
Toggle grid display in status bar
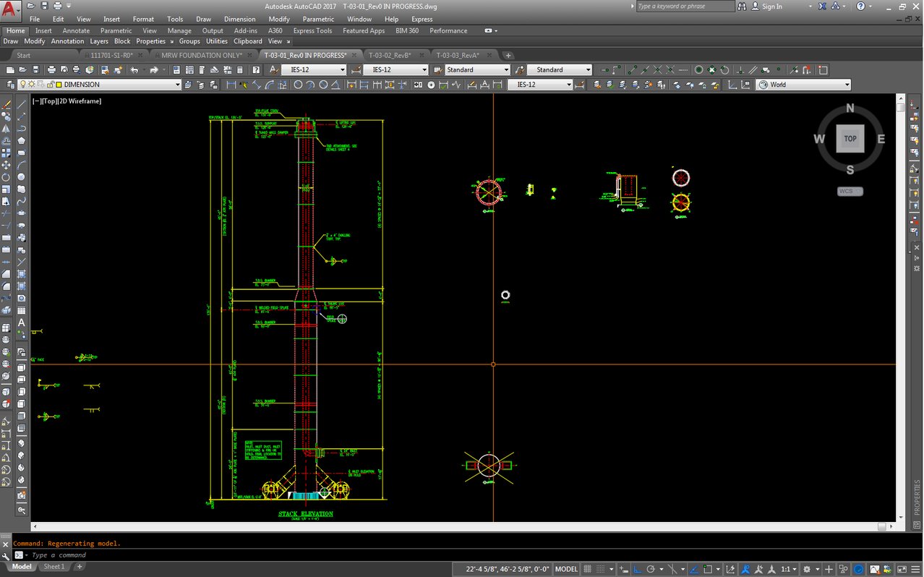[x=587, y=569]
